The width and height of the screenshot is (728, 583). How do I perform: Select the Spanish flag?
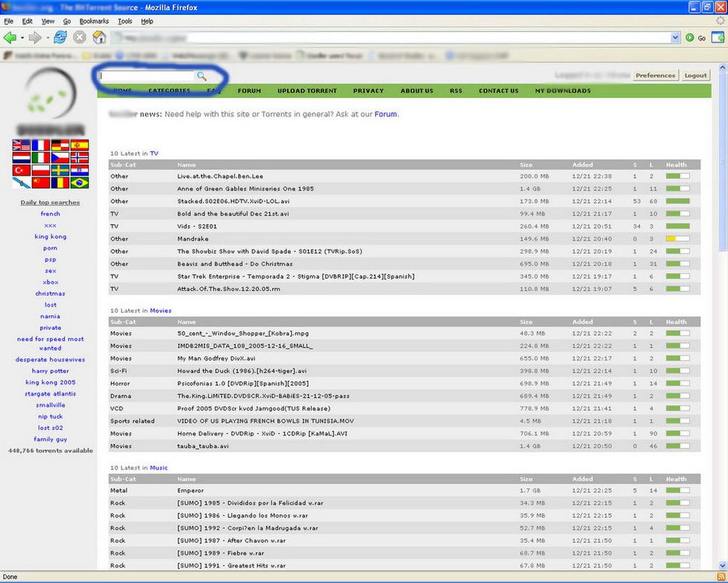coord(79,145)
